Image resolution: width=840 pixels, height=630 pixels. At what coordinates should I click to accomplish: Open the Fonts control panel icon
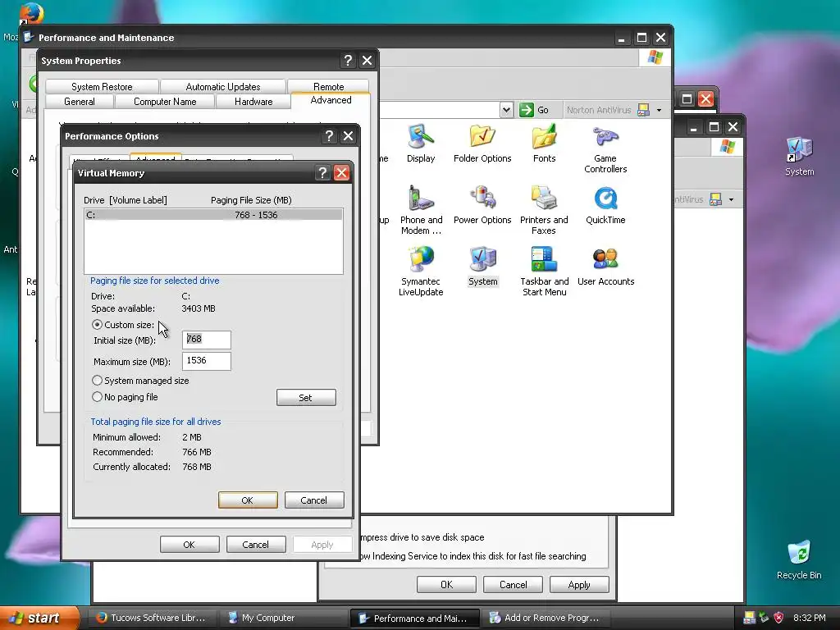pyautogui.click(x=545, y=143)
